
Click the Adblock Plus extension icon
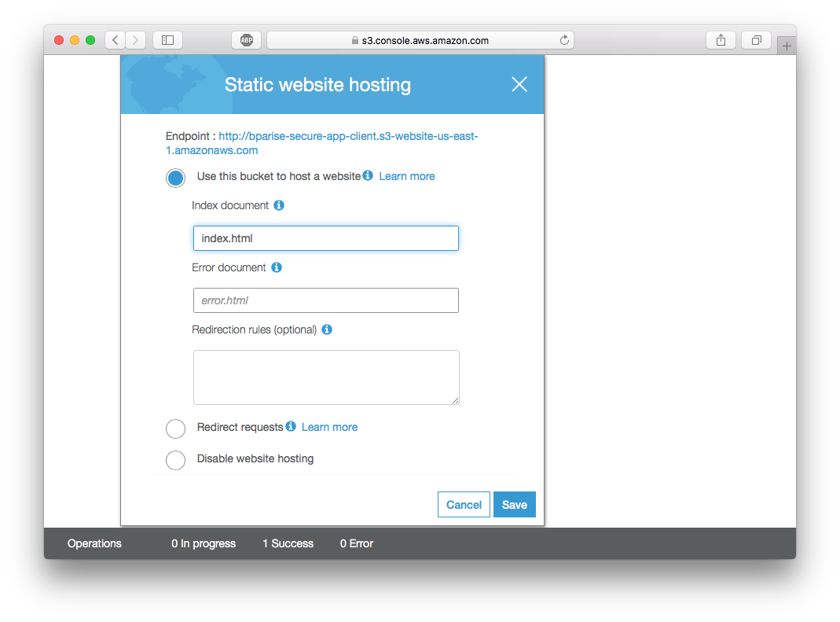pyautogui.click(x=247, y=40)
